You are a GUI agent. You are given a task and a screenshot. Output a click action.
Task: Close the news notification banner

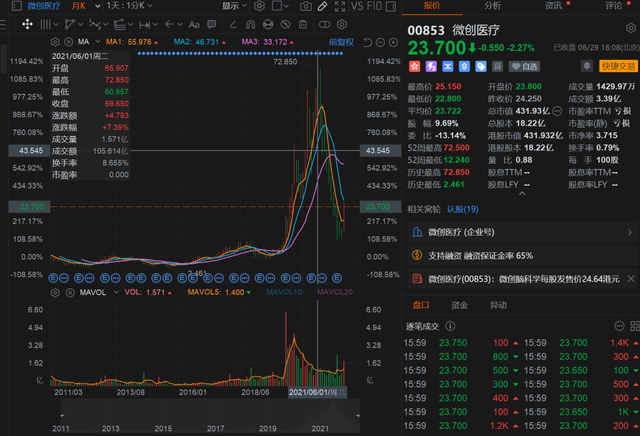(631, 279)
